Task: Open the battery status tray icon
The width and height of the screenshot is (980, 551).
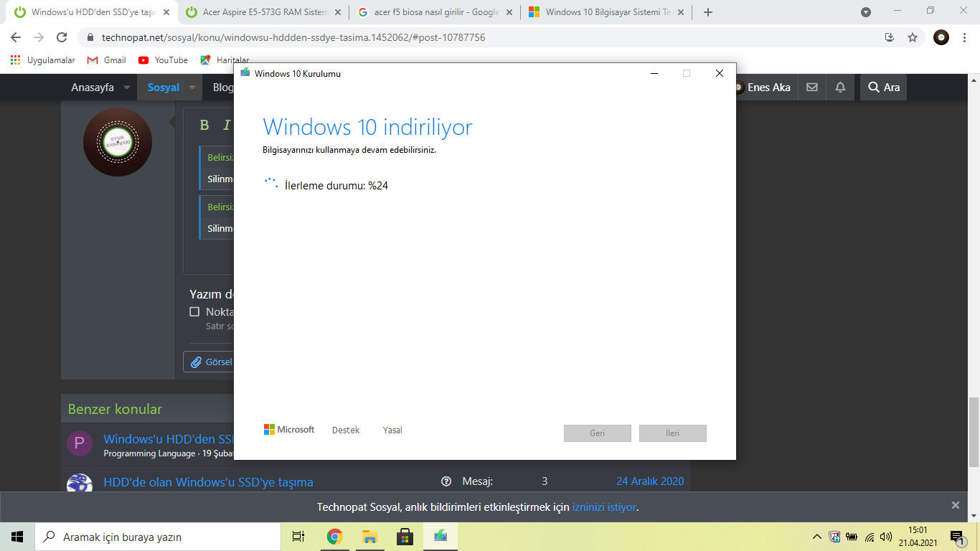Action: pos(852,537)
